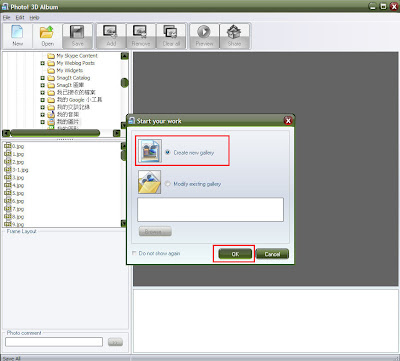
Task: Expand the 我的音樂 folder node
Action: 43,115
